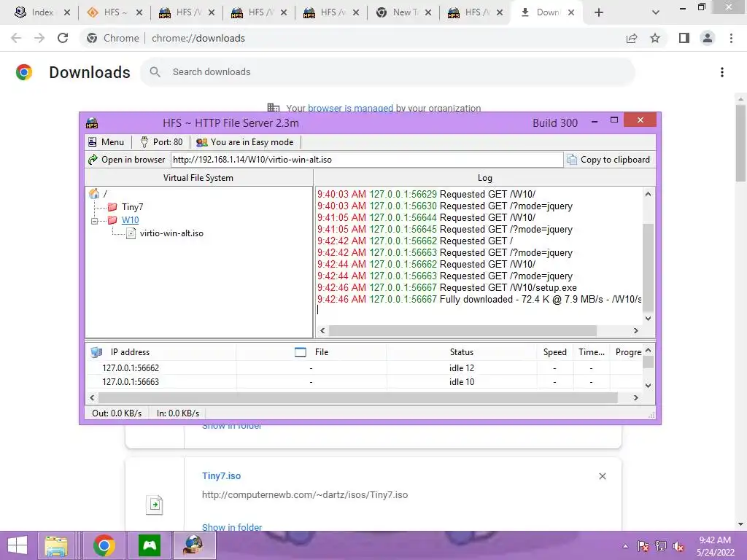
Task: Toggle 'You are in Easy mode' button
Action: [245, 142]
